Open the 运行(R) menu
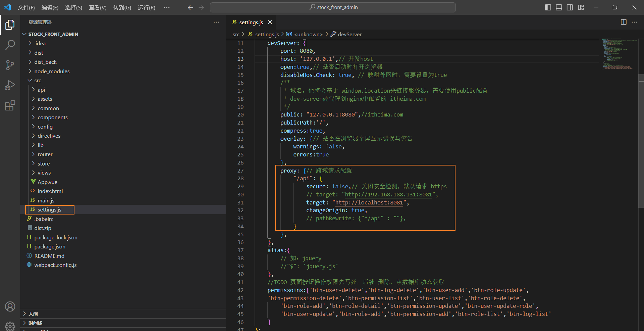 147,7
